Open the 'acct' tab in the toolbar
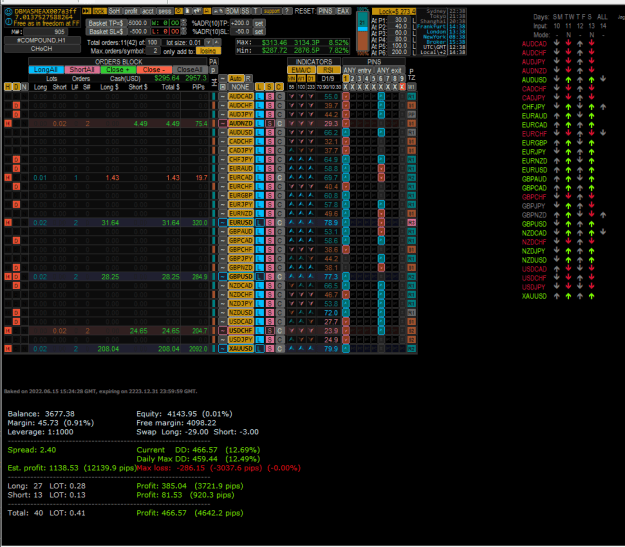Screen dimensions: 625x547 click(147, 11)
